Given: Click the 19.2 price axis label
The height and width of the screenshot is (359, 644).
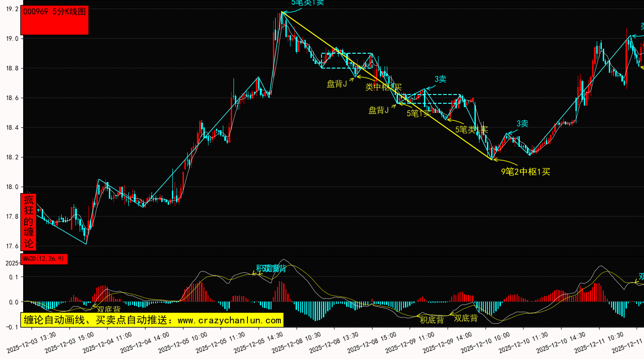Looking at the screenshot, I should click(x=11, y=9).
